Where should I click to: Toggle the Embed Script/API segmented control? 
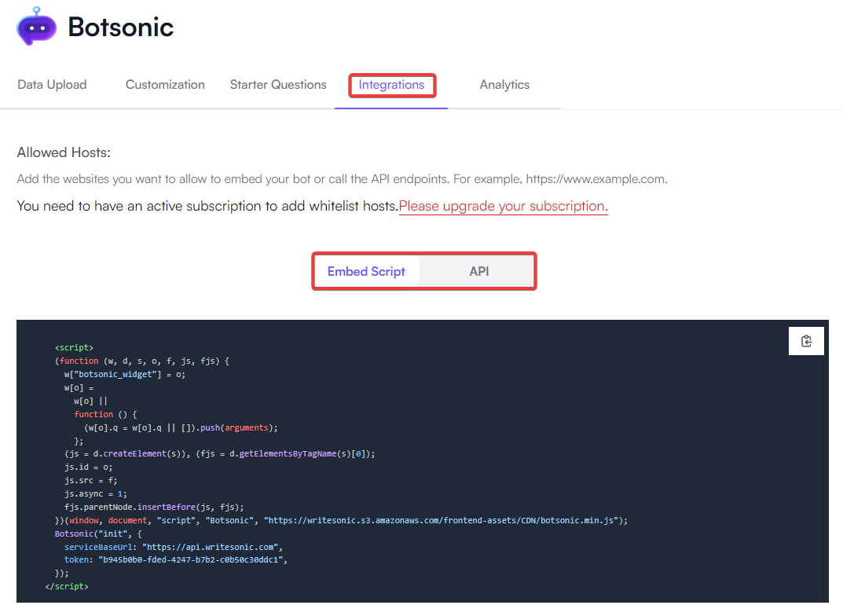423,270
